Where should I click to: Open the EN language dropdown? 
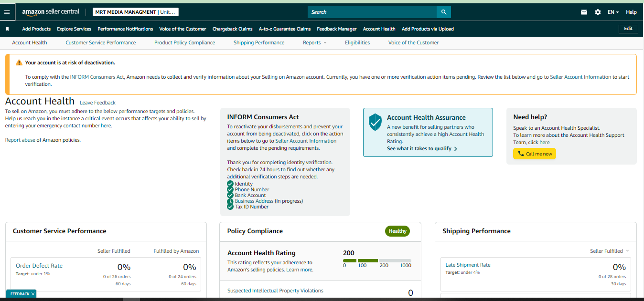(x=613, y=12)
